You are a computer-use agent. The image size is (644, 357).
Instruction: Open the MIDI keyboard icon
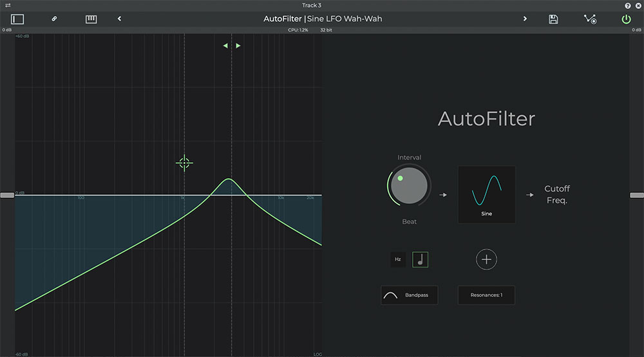(x=91, y=19)
